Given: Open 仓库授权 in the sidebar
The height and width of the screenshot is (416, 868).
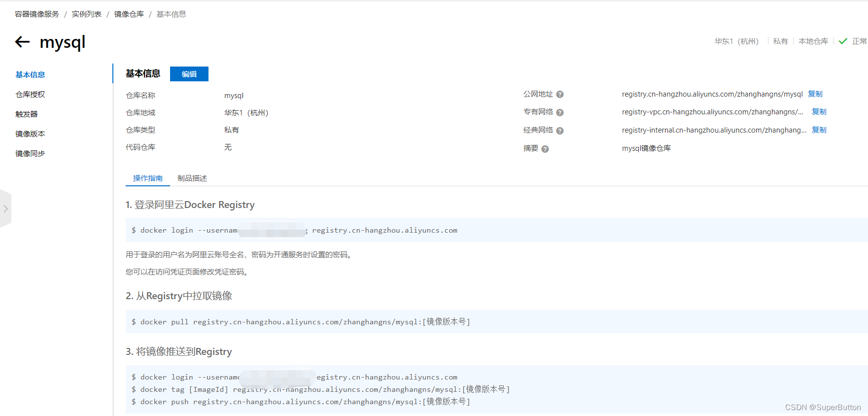Looking at the screenshot, I should tap(30, 94).
